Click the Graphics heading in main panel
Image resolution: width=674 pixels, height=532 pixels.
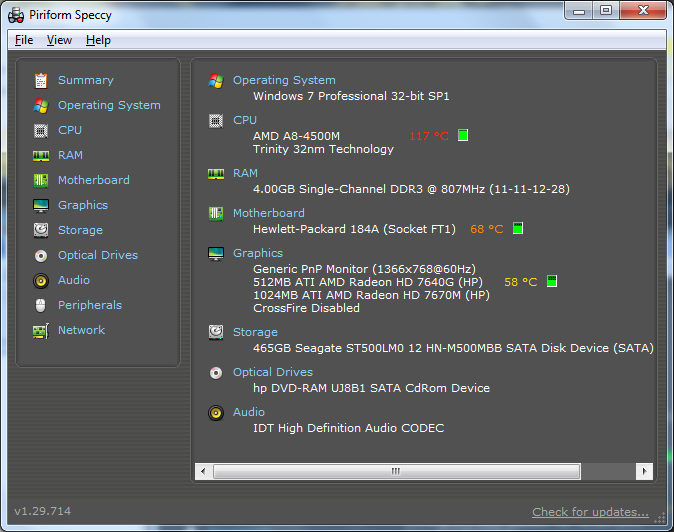coord(257,253)
